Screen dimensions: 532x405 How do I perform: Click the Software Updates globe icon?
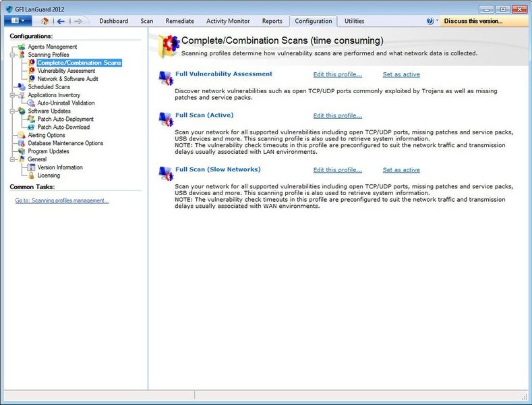tap(22, 111)
